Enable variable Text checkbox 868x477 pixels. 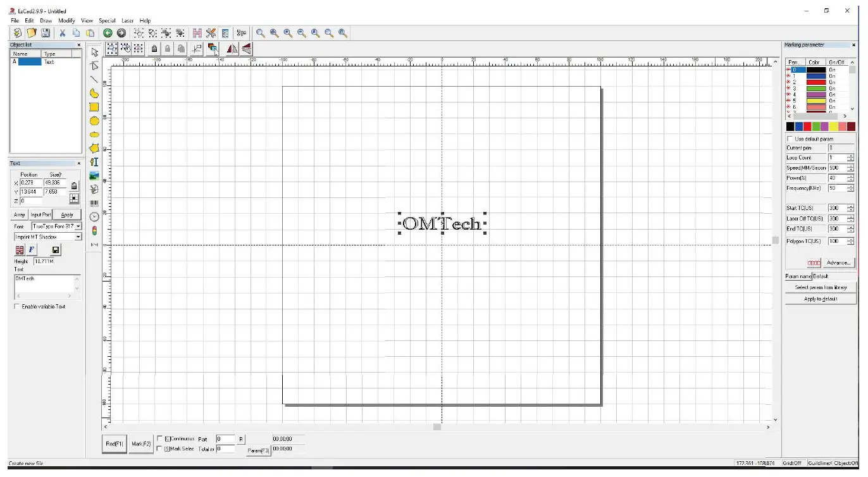tap(16, 307)
